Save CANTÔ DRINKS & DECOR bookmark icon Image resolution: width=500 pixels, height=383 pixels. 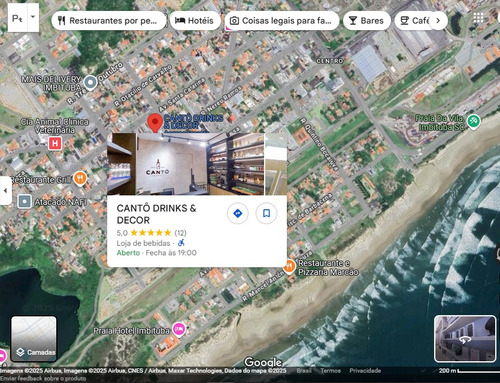point(266,213)
